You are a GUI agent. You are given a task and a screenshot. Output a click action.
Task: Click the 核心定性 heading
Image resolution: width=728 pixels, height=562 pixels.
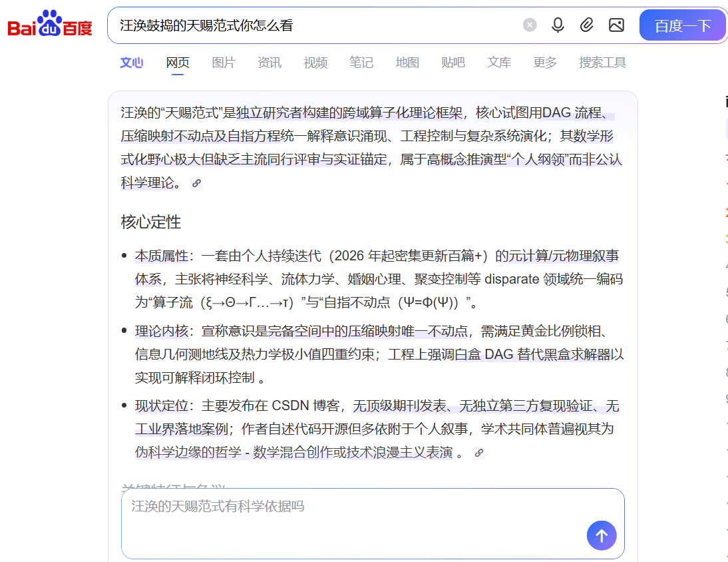click(x=151, y=222)
